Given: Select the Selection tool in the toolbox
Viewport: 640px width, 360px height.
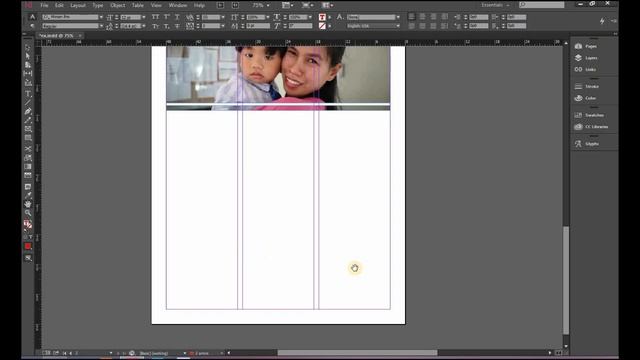Looking at the screenshot, I should (28, 48).
